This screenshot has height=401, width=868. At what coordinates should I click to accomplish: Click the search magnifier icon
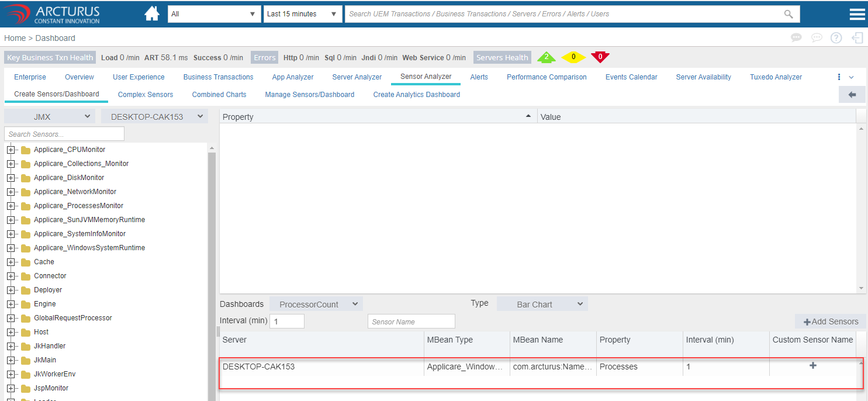(789, 14)
